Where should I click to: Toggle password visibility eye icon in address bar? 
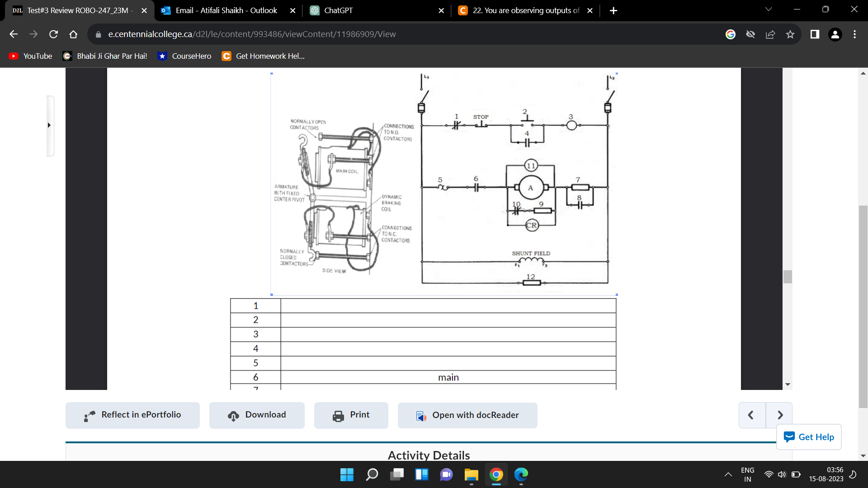pos(750,34)
